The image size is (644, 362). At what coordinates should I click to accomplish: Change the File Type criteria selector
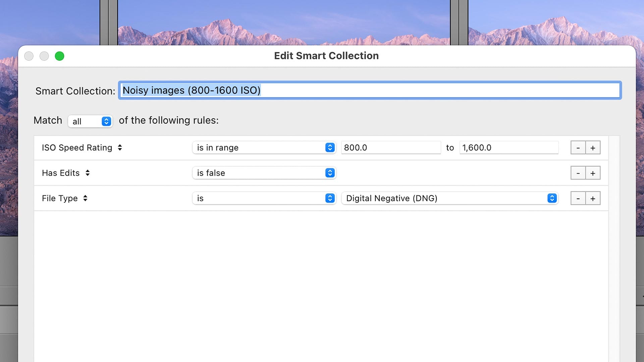click(x=65, y=198)
